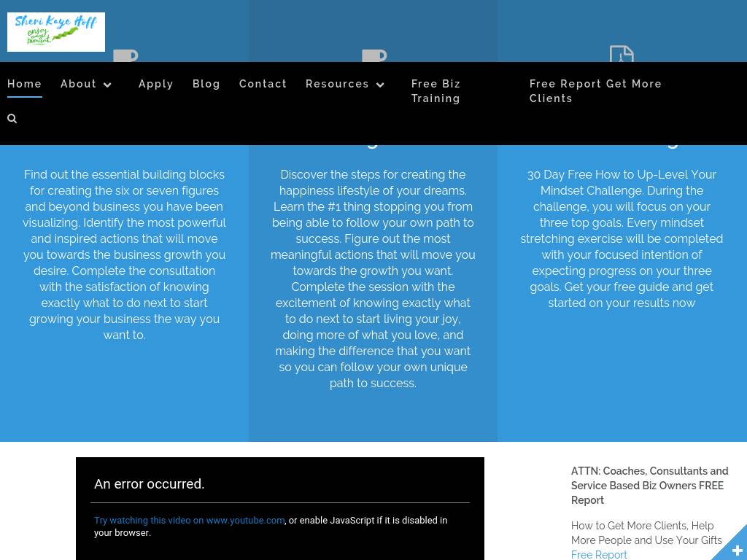Image resolution: width=747 pixels, height=560 pixels.
Task: Open the Free Biz Training link
Action: coord(436,91)
